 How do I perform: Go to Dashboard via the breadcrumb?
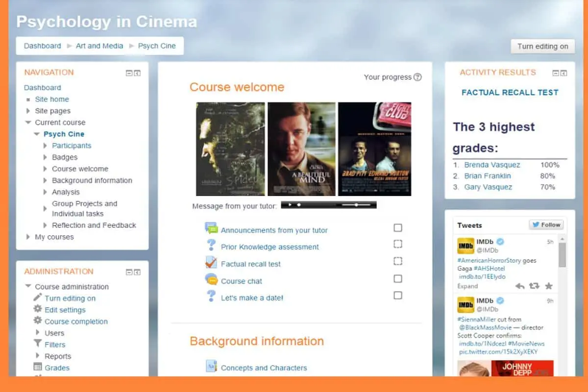point(43,46)
